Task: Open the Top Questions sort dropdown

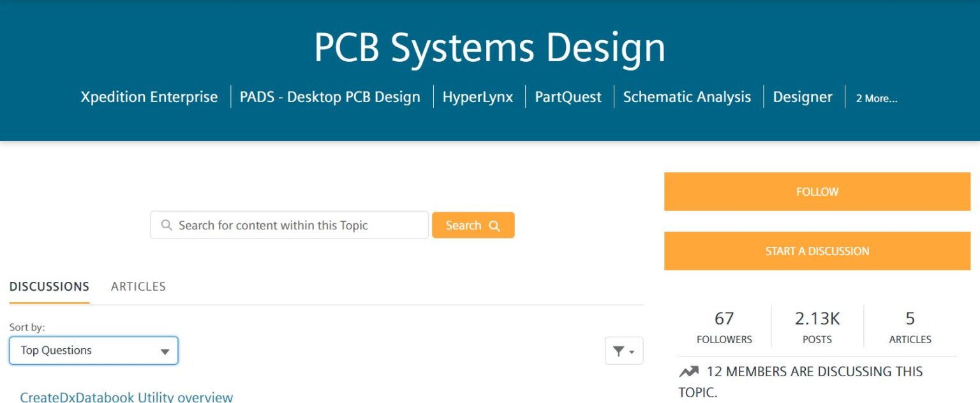Action: click(94, 350)
